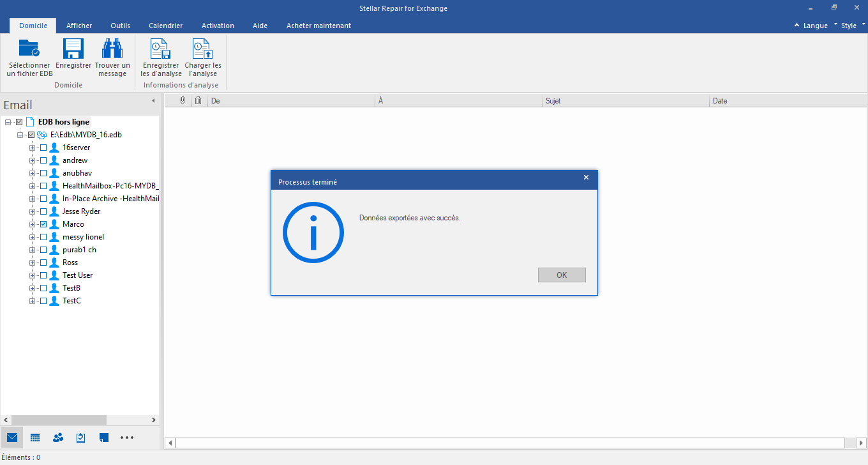Viewport: 868px width, 465px height.
Task: Click the blue info icon in dialog
Action: click(313, 232)
